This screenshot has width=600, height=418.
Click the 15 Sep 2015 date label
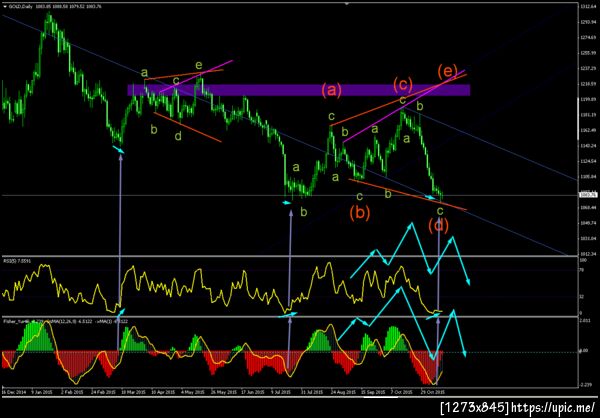point(373,392)
